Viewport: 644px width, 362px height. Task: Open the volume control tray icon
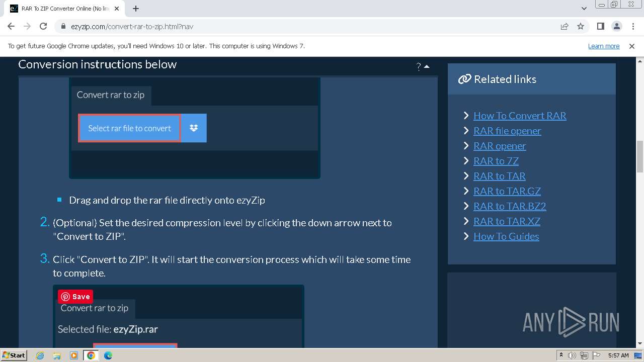pos(572,355)
